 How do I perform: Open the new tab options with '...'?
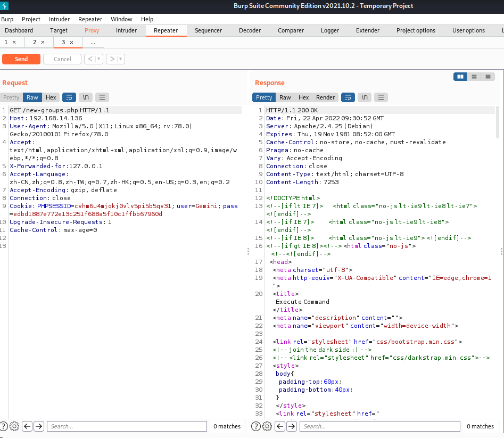coord(93,42)
